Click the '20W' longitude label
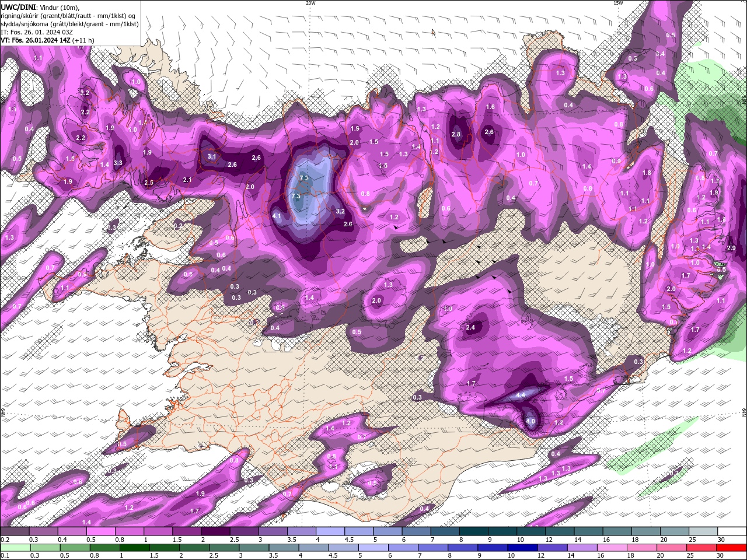747x560 pixels. 310,3
